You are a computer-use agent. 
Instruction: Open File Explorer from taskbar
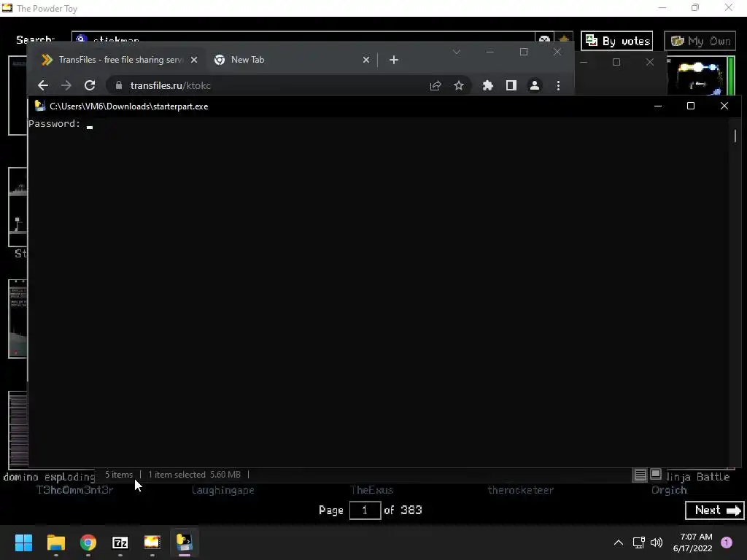55,542
